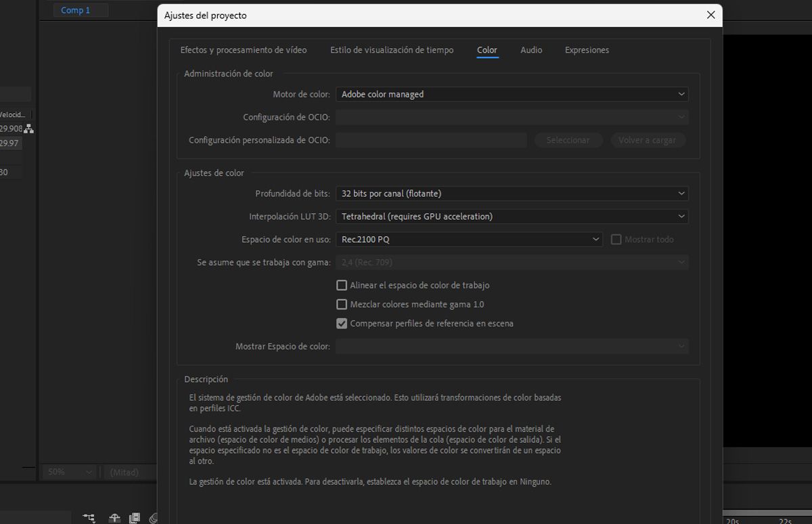The width and height of the screenshot is (812, 524).
Task: Click the Interpret Footage icon
Action: (x=114, y=517)
